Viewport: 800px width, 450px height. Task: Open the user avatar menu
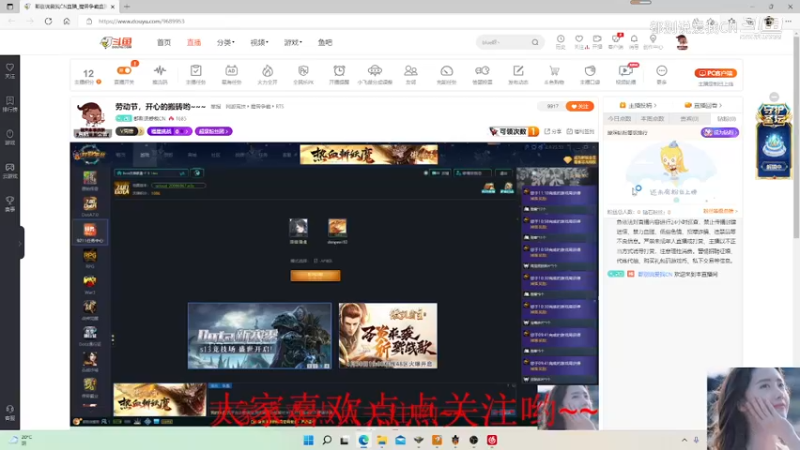682,42
